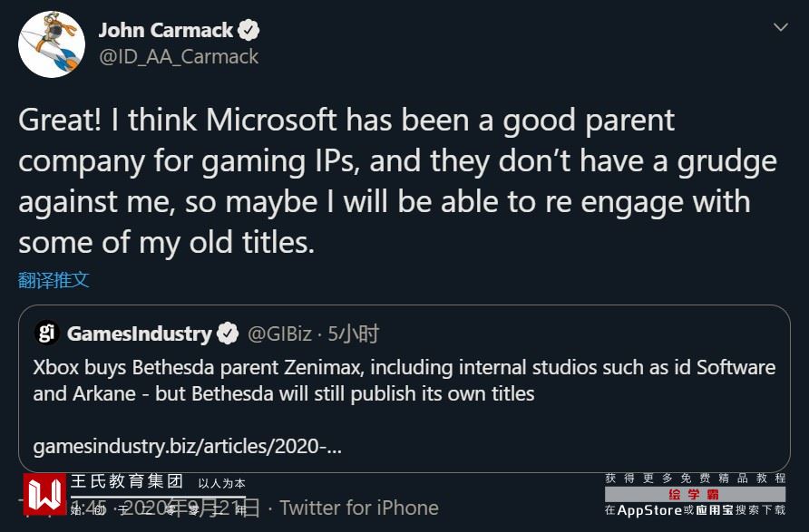Open John Carmack's profile avatar
The width and height of the screenshot is (809, 532).
[x=52, y=44]
